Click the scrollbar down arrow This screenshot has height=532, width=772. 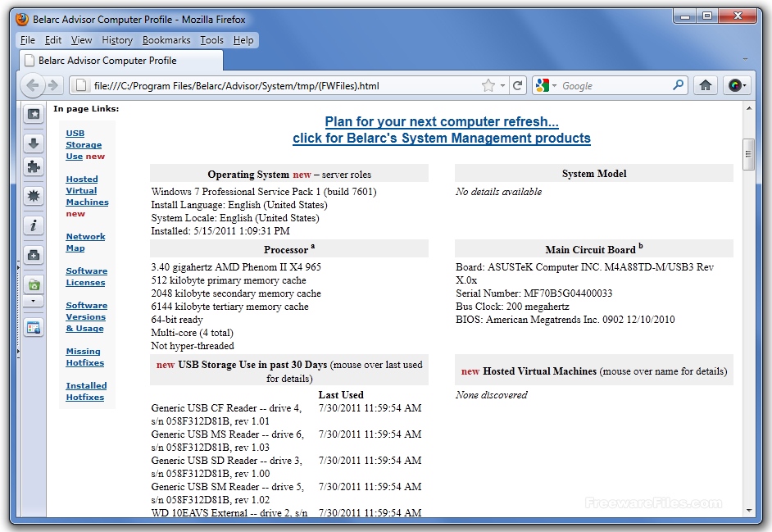pyautogui.click(x=748, y=511)
